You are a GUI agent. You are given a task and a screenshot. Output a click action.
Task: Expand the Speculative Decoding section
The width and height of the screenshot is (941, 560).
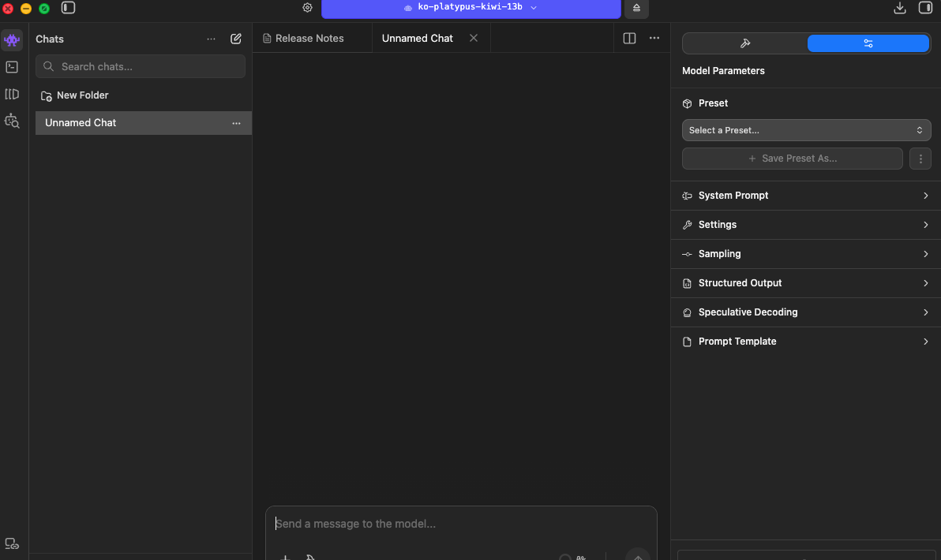coord(806,312)
